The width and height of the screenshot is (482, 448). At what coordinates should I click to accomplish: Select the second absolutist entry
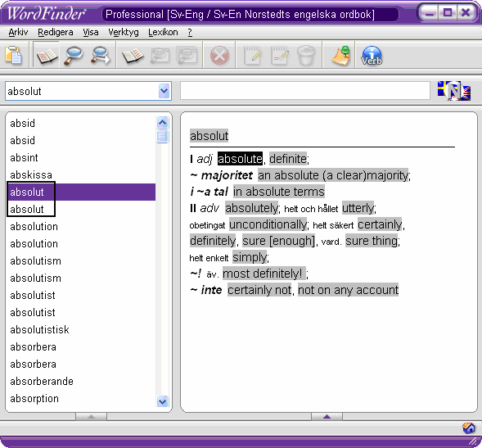coord(81,313)
